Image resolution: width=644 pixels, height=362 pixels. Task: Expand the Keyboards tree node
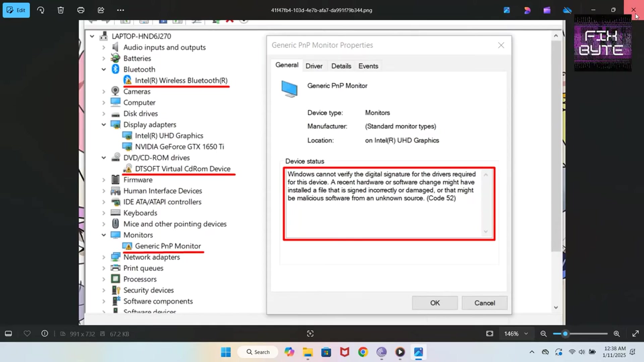pos(104,213)
